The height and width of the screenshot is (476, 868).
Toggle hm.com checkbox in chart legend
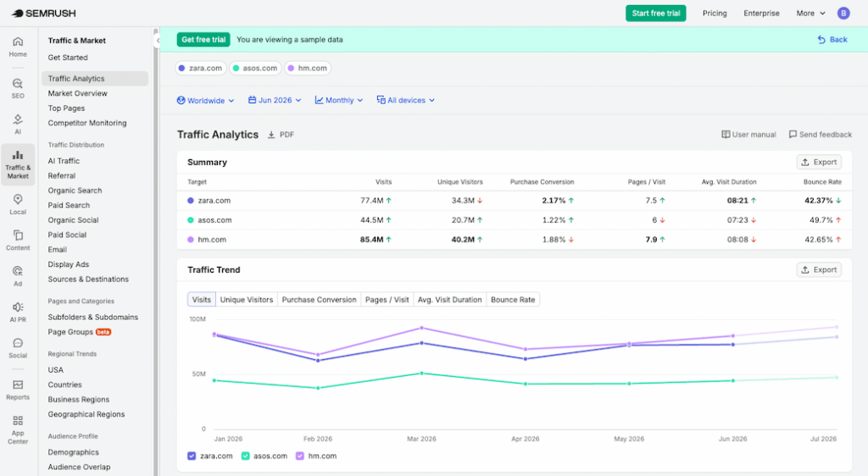(x=299, y=456)
